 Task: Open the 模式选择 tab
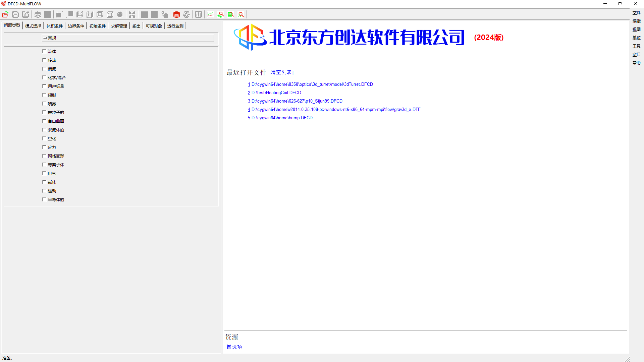[x=33, y=26]
